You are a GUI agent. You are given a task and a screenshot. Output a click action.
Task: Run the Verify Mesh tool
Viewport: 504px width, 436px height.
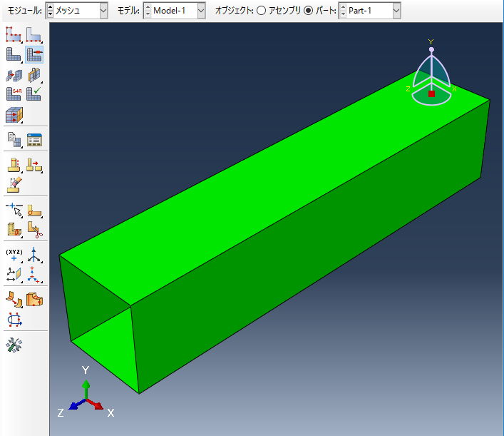click(x=34, y=93)
